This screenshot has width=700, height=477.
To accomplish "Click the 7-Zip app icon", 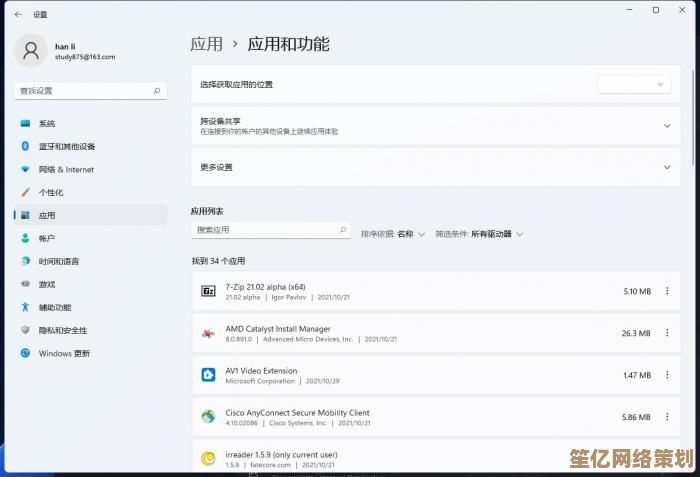I will click(x=208, y=291).
